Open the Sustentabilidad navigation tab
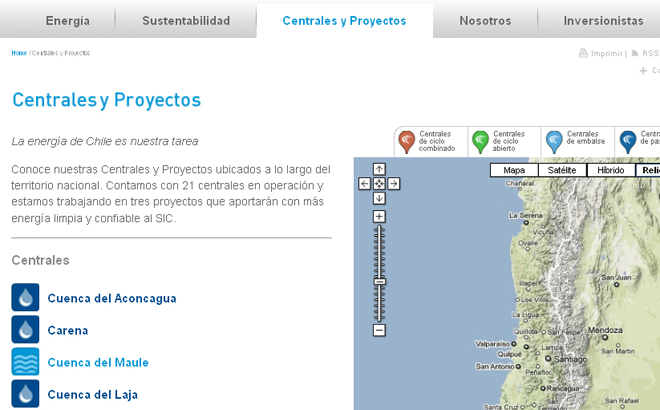This screenshot has height=410, width=660. [186, 21]
